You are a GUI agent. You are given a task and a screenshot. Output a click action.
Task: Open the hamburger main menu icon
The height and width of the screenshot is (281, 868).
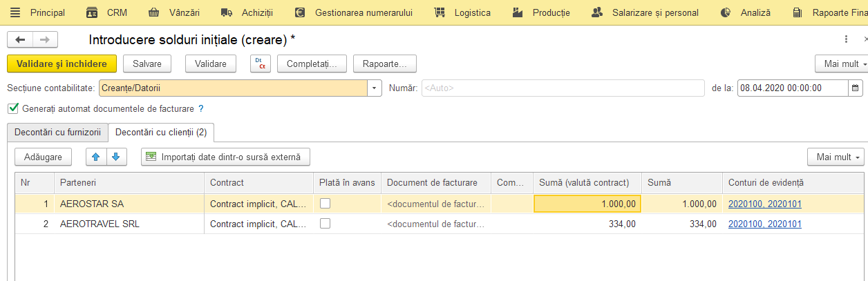pos(15,12)
